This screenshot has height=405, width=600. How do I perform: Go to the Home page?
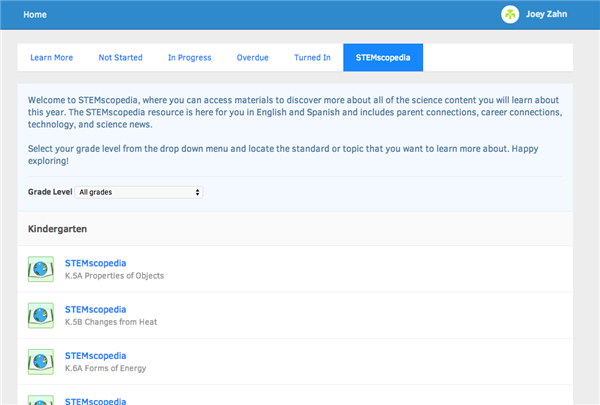tap(35, 15)
